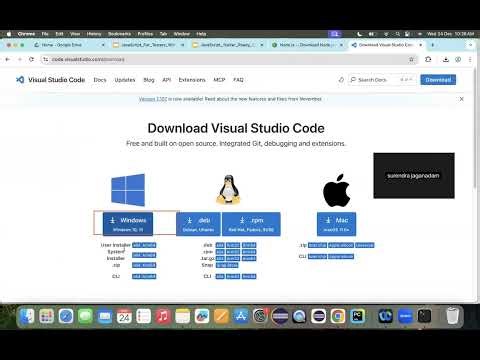
Task: Open the History menu
Action: [94, 34]
